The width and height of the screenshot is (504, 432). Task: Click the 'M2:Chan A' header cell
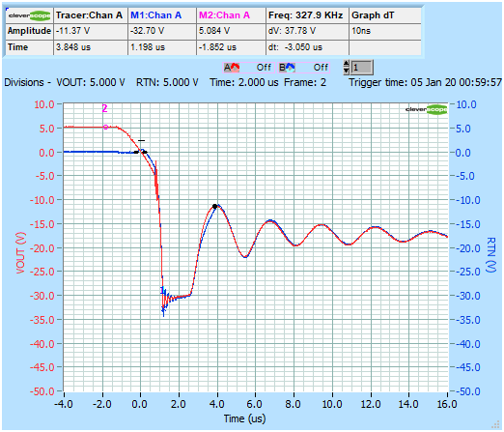(x=231, y=15)
